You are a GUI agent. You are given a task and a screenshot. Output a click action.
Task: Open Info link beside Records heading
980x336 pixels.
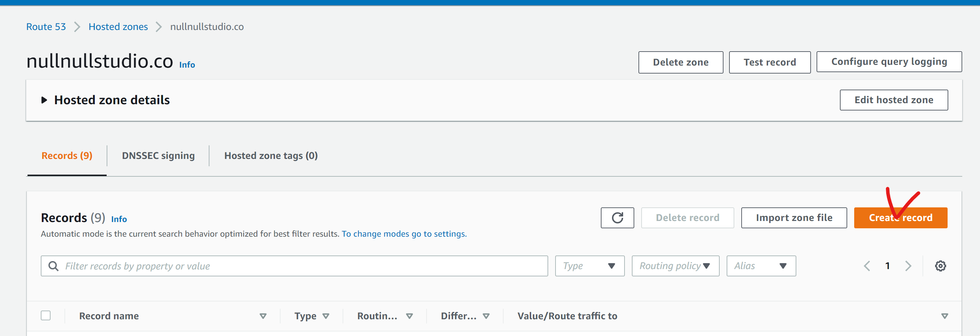coord(119,219)
